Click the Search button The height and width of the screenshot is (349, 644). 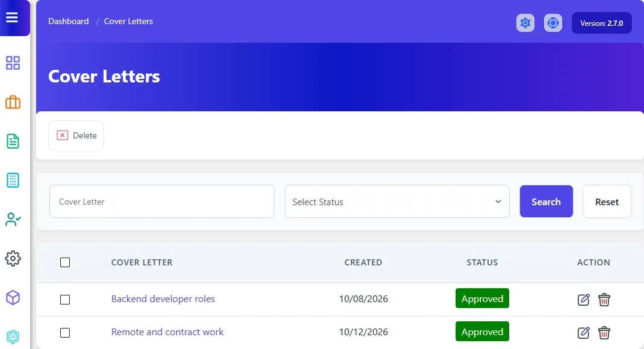coord(546,202)
